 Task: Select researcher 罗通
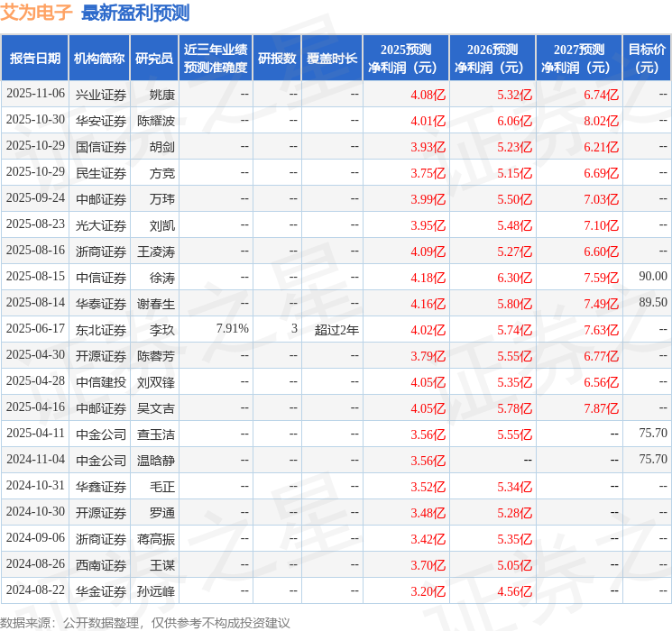tap(162, 513)
